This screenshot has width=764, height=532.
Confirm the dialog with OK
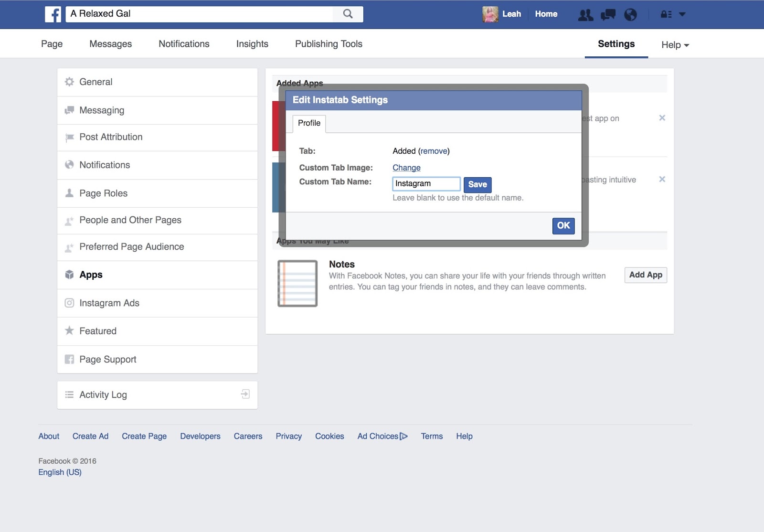(563, 226)
